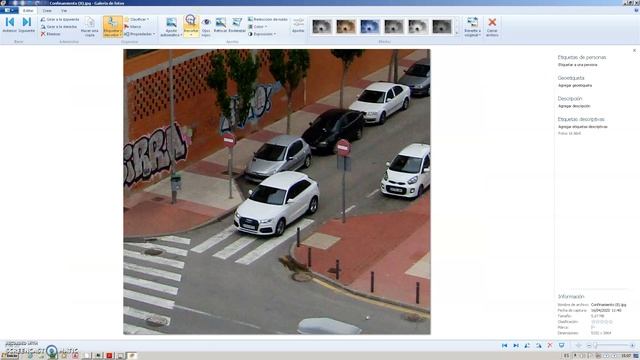Open the Clasificar rating dropdown
The image size is (640, 360).
coord(137,19)
